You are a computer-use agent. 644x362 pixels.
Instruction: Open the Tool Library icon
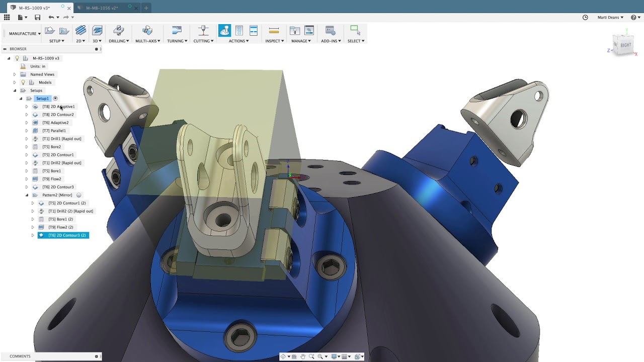(295, 31)
